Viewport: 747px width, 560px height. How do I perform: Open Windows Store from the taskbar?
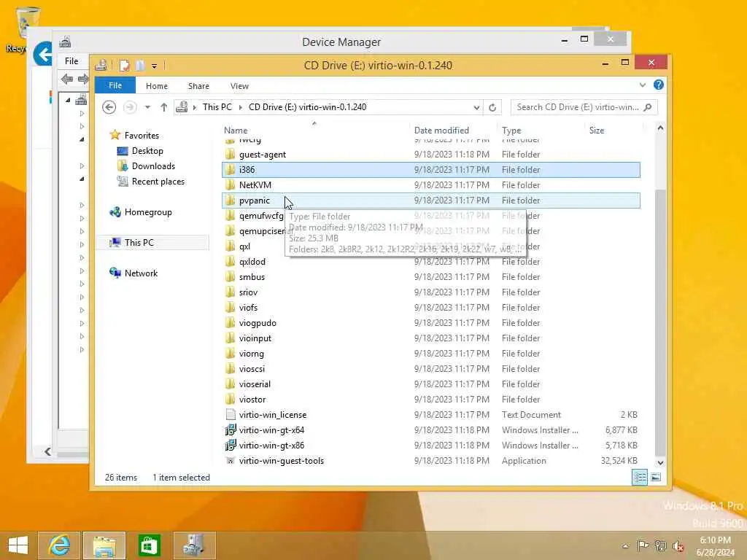tap(149, 545)
